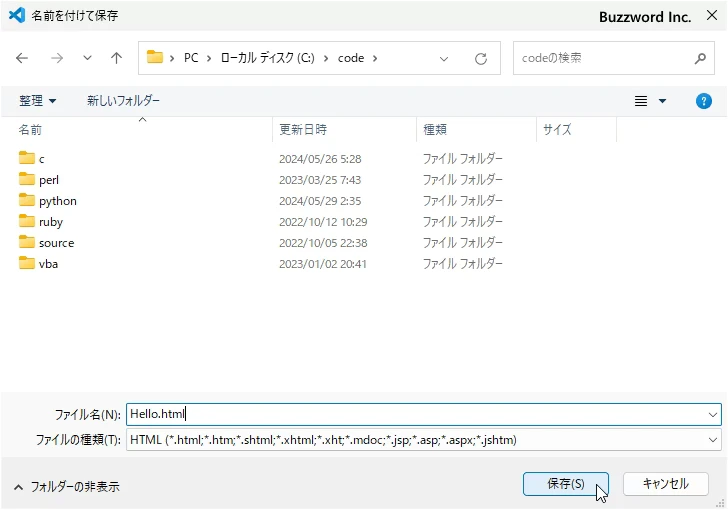Open the ファイルの種類 HTML combo box
The width and height of the screenshot is (728, 510).
tap(423, 439)
